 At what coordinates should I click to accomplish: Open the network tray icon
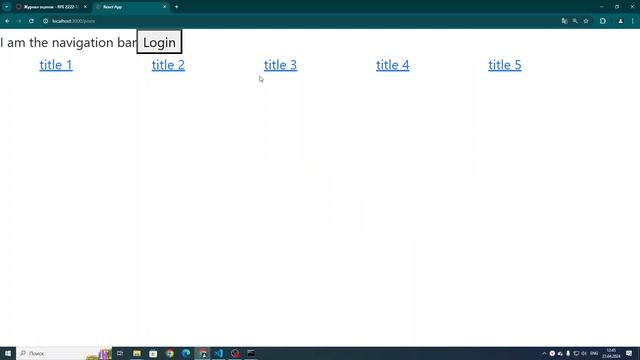[576, 353]
